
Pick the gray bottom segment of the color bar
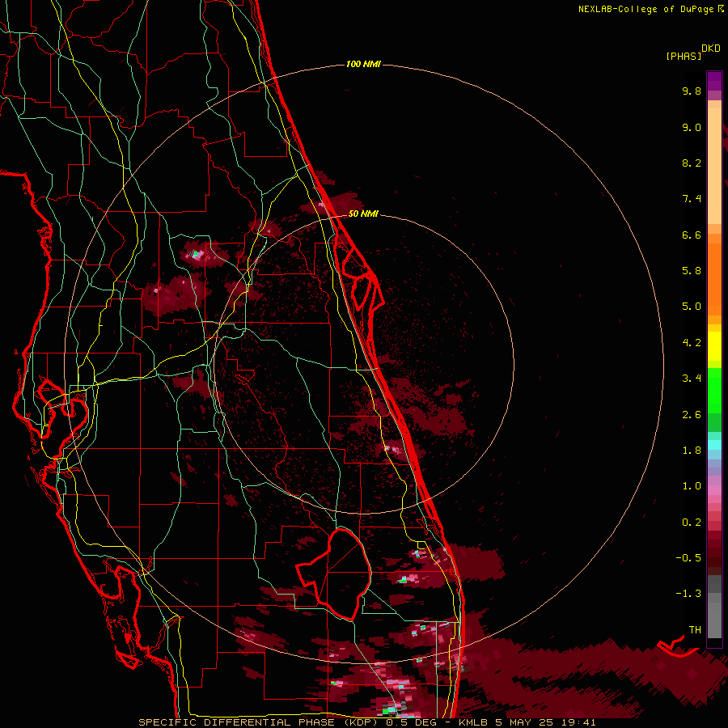[x=714, y=620]
